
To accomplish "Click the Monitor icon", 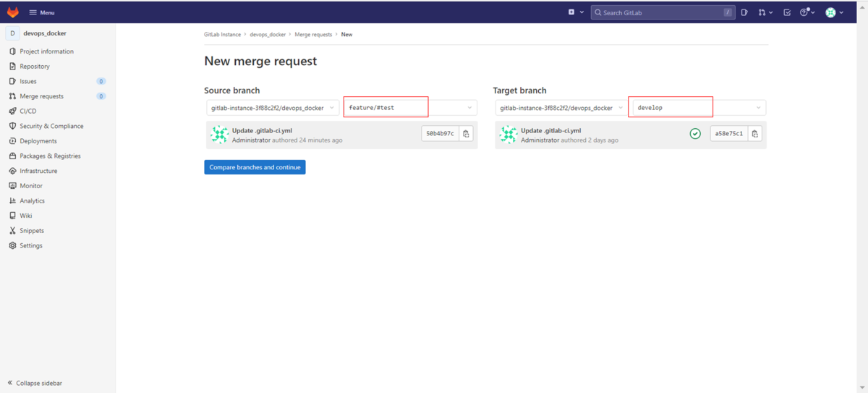I will click(12, 186).
